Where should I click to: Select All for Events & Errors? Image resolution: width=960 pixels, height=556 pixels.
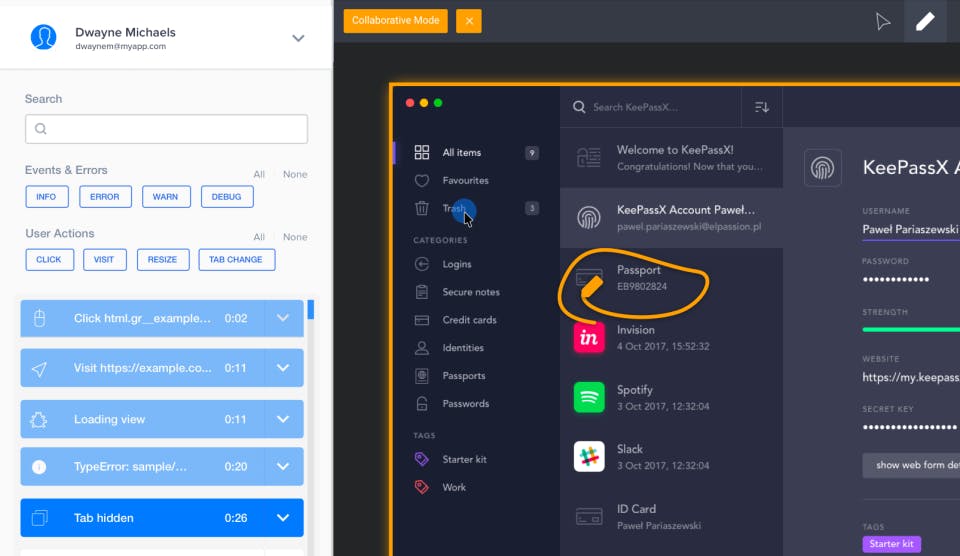coord(259,175)
